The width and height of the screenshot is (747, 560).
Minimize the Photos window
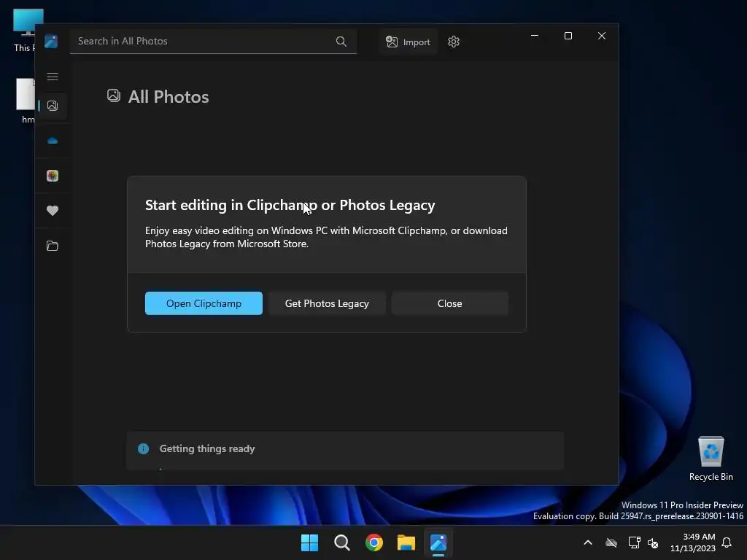(535, 36)
